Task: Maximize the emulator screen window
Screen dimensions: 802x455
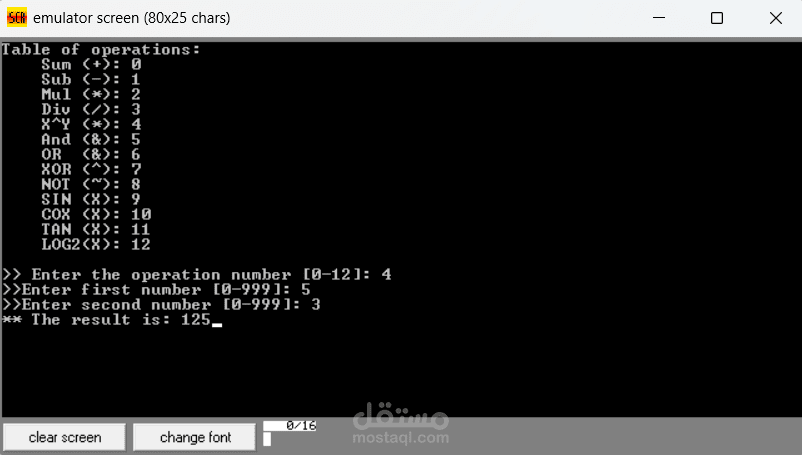Action: [717, 18]
